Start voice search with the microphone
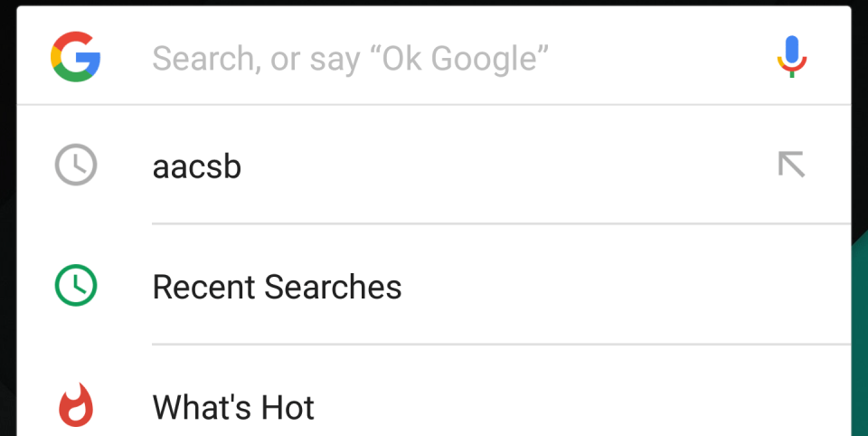868x436 pixels. (x=791, y=57)
